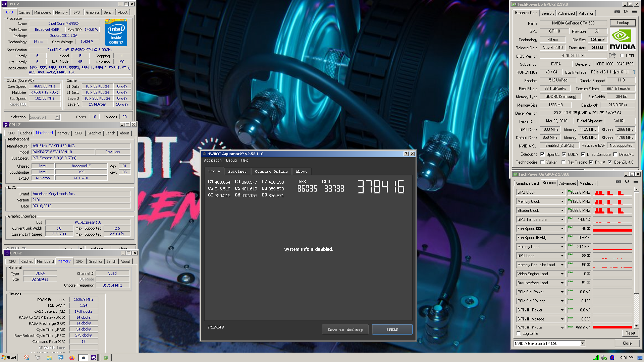Click the START benchmark button
The height and width of the screenshot is (362, 644).
[392, 329]
